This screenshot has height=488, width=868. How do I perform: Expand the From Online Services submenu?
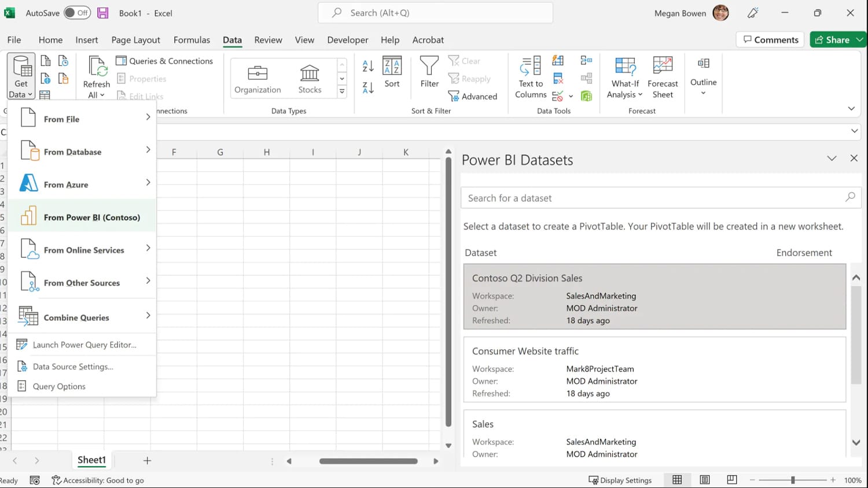point(83,250)
